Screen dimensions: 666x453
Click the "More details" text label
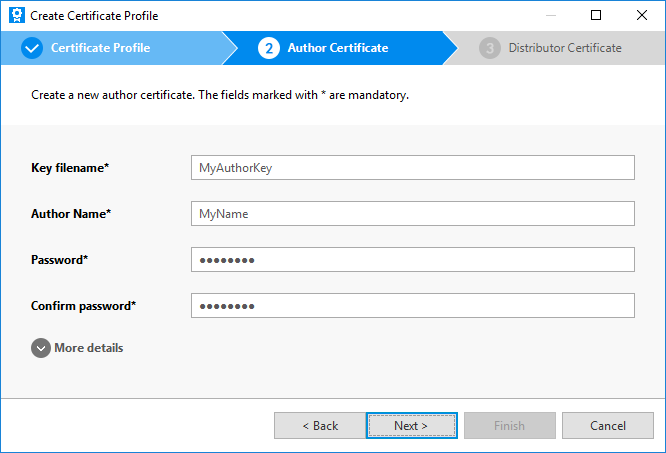(x=89, y=348)
